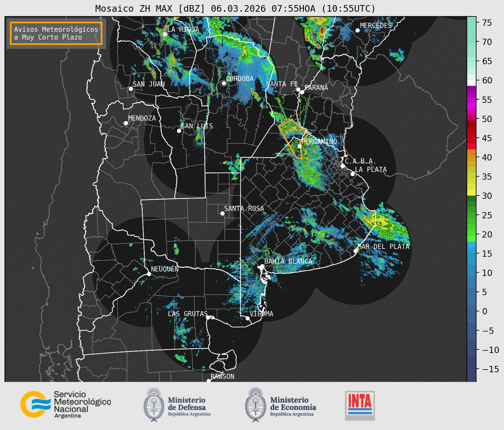Click the República Argentina text under Ministerio de Defensa
Screen dimensions: 504x430
189,414
